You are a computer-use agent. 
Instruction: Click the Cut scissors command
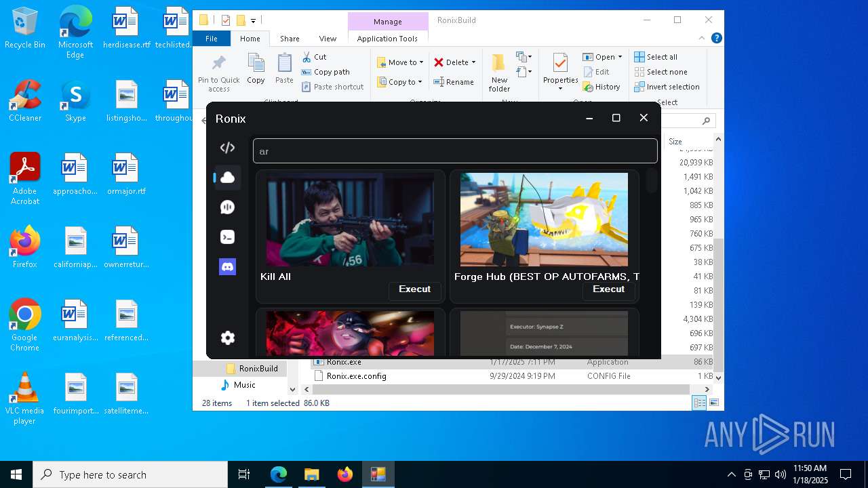click(314, 57)
